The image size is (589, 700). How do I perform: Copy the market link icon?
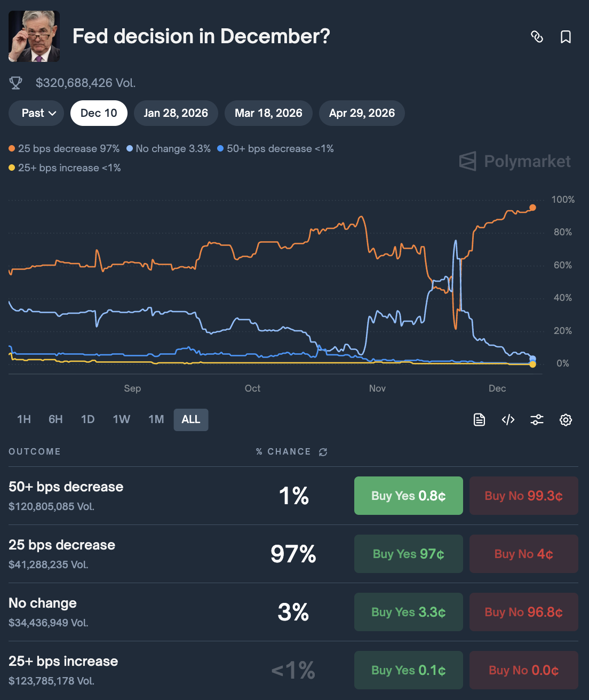point(538,37)
